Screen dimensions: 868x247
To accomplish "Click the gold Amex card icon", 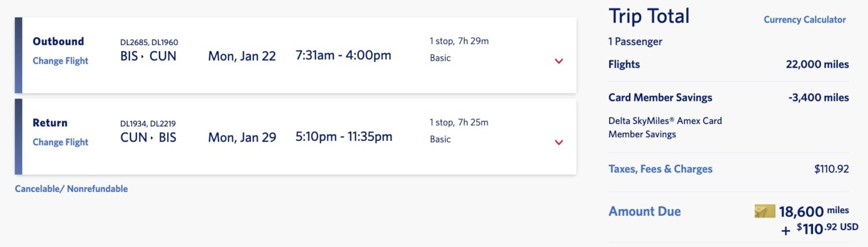I will pyautogui.click(x=764, y=211).
